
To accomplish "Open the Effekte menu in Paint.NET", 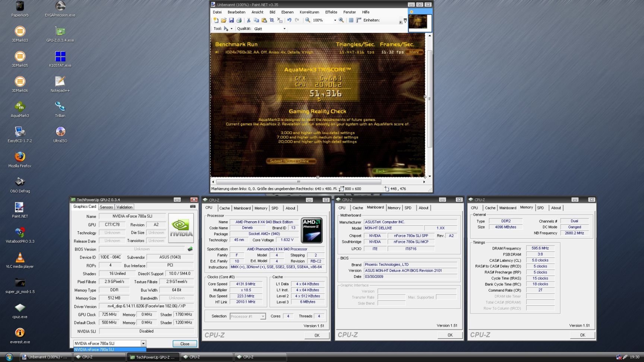I will click(331, 12).
